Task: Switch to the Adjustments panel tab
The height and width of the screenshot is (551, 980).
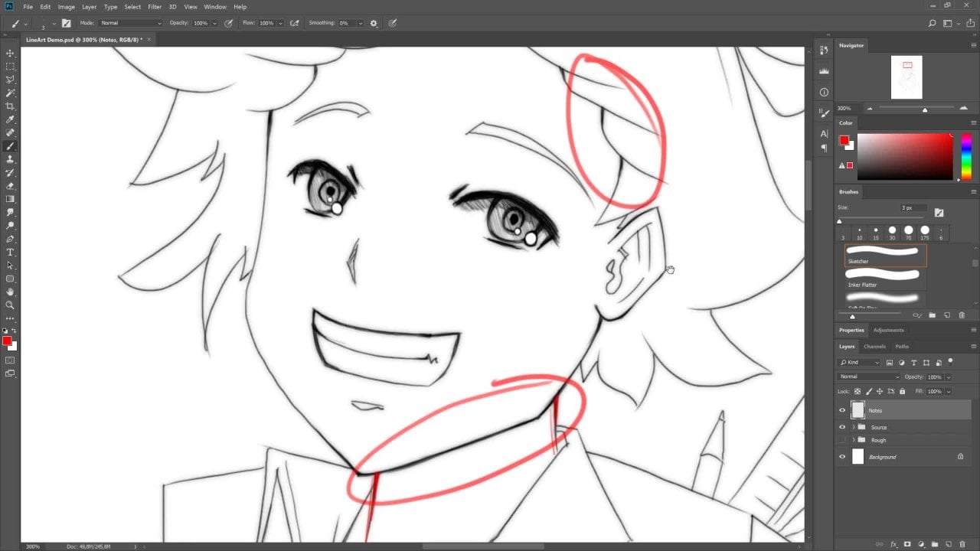Action: (x=888, y=330)
